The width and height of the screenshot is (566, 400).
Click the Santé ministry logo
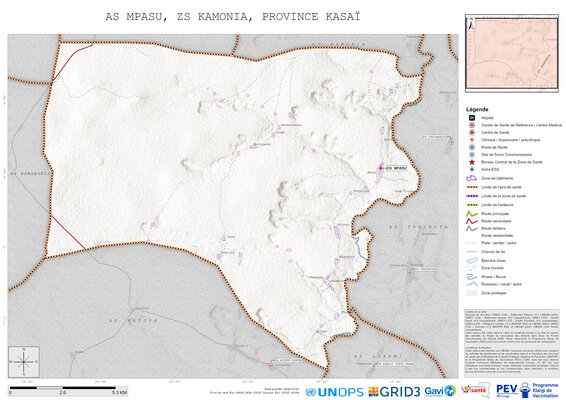(x=475, y=390)
